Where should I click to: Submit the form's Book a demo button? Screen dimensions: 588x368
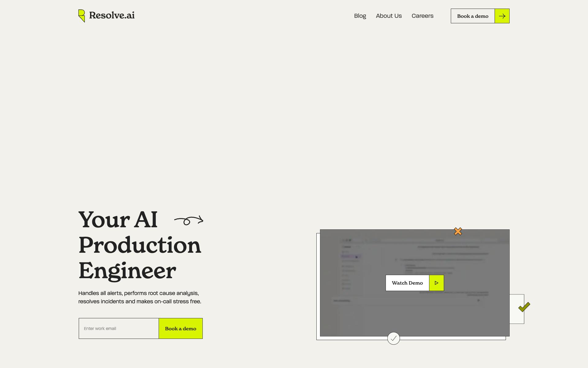181,328
